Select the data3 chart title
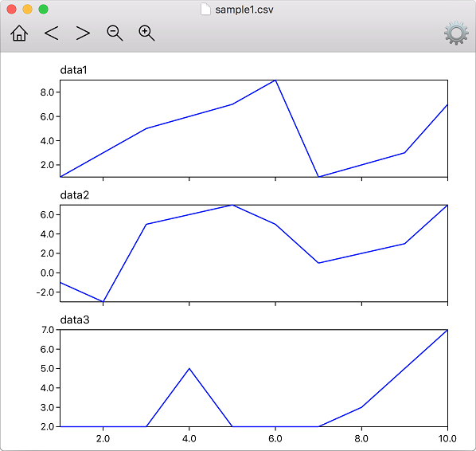Screen dimensions: 476x451 (x=75, y=320)
